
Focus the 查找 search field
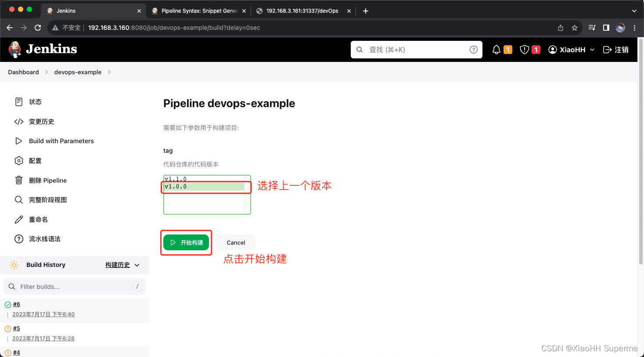click(417, 50)
